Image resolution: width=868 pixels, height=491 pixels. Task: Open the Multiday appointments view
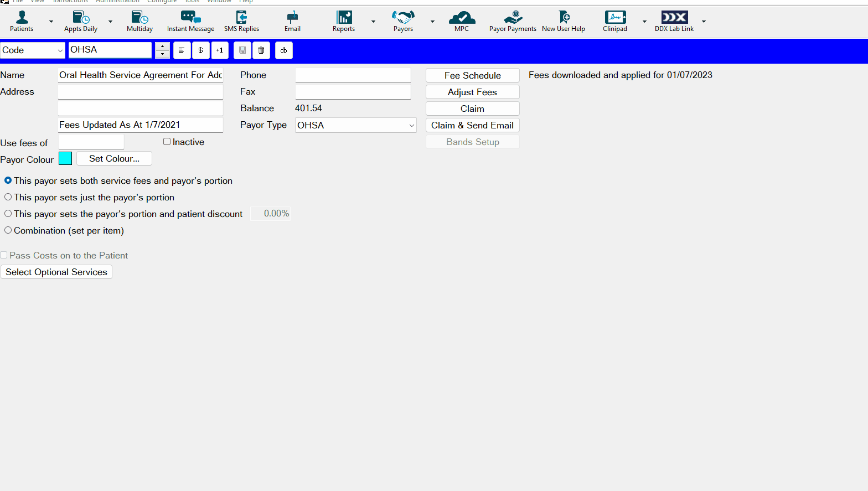click(x=139, y=22)
